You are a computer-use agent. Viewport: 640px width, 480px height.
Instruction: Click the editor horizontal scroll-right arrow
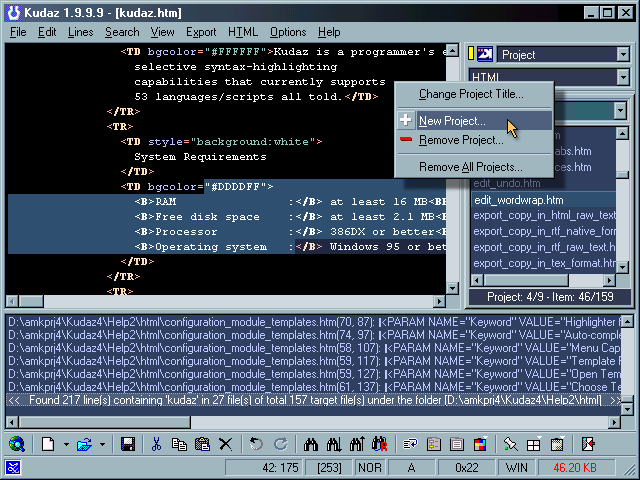point(439,302)
